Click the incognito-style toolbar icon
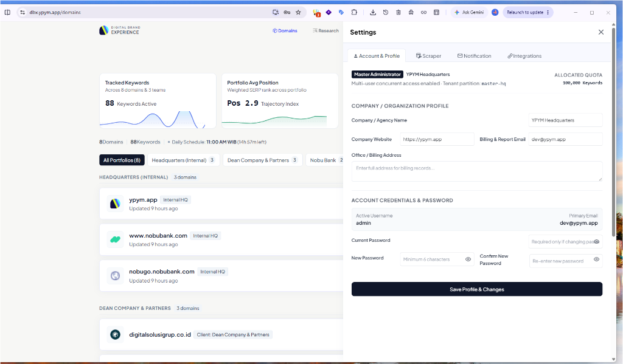The width and height of the screenshot is (623, 364). [411, 12]
